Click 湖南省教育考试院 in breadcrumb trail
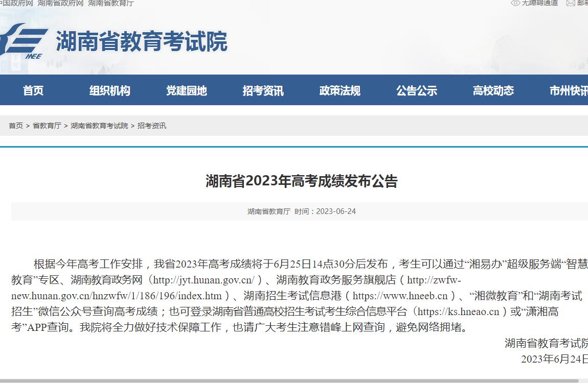 [x=99, y=126]
